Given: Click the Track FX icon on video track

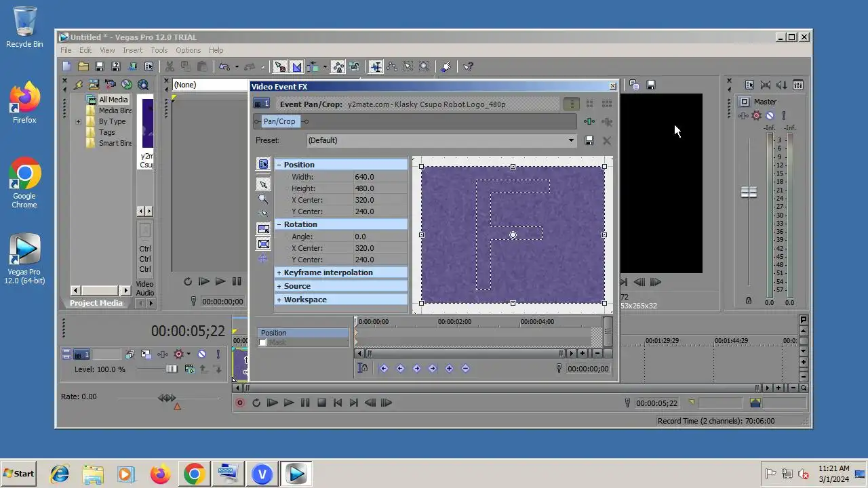Looking at the screenshot, I should tap(163, 354).
